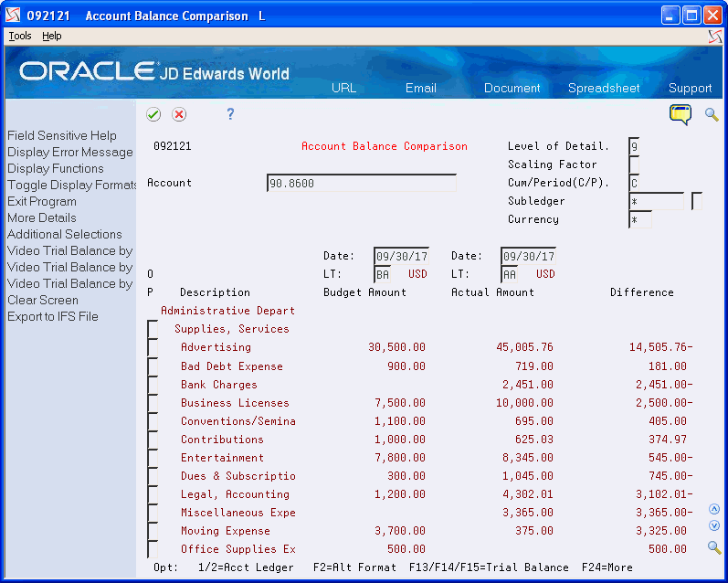This screenshot has width=728, height=583.
Task: Click the Document link in banner
Action: [x=512, y=89]
